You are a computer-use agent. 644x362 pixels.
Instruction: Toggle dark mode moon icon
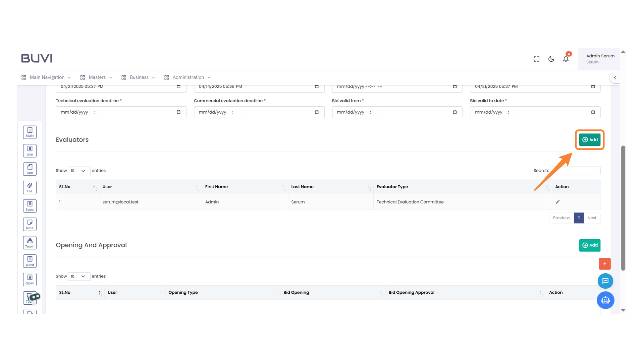tap(551, 59)
